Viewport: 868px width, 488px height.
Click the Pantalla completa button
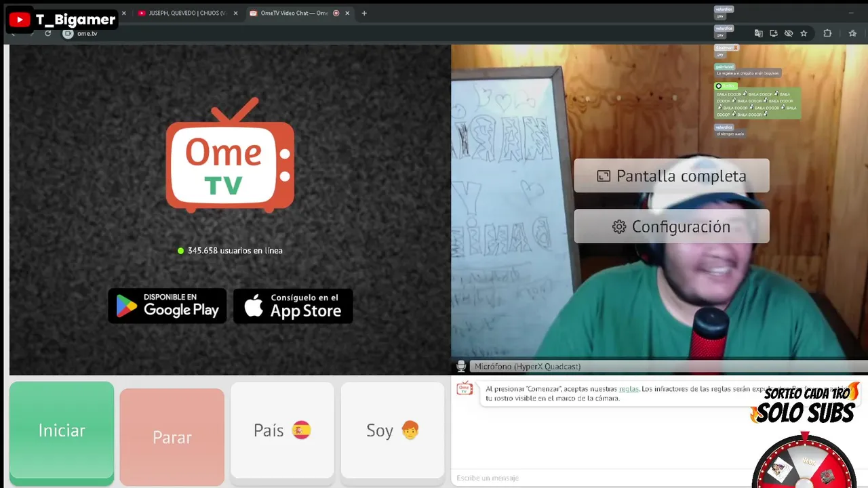tap(671, 176)
